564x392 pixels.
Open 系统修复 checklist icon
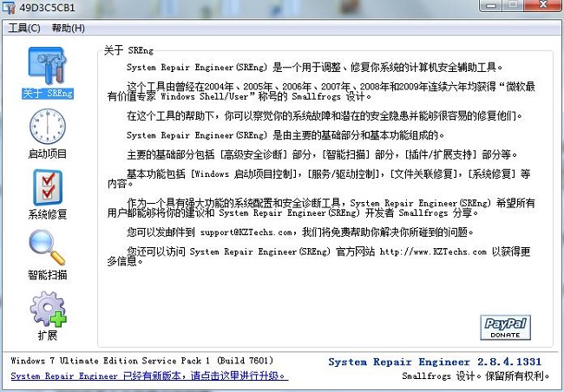(48, 187)
